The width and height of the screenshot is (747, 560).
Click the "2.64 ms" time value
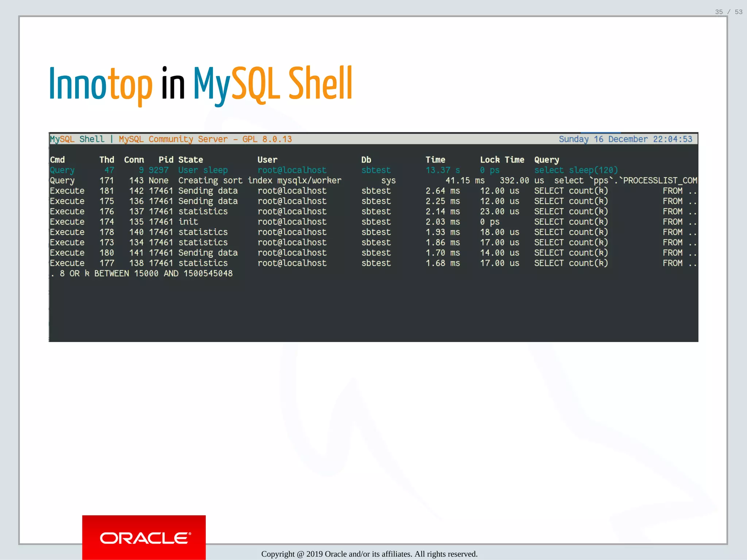[443, 191]
